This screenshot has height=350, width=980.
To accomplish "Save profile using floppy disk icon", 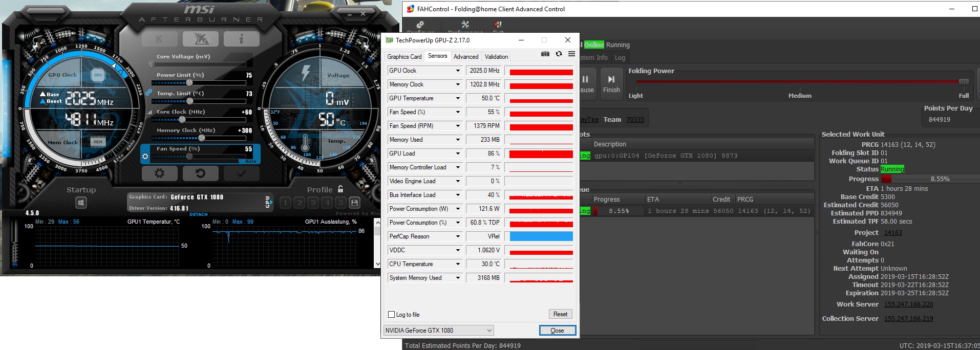I will pos(354,203).
